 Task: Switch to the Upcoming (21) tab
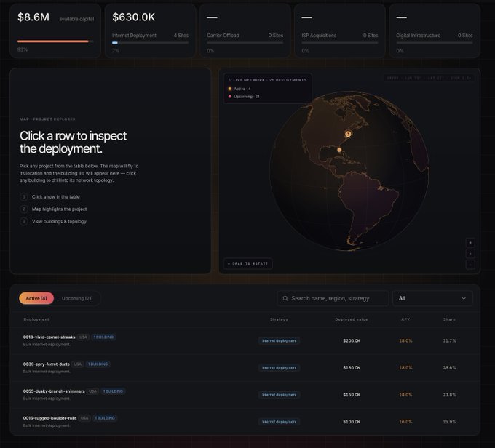click(x=77, y=298)
